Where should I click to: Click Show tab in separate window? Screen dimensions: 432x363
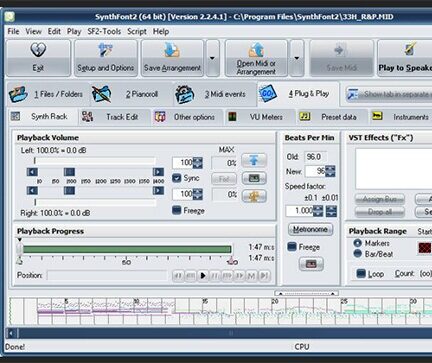389,94
